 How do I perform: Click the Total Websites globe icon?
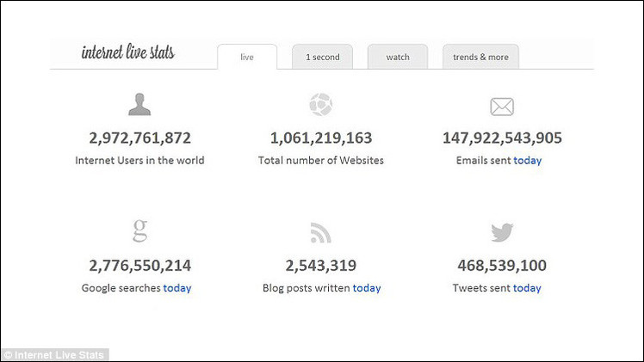click(x=320, y=105)
